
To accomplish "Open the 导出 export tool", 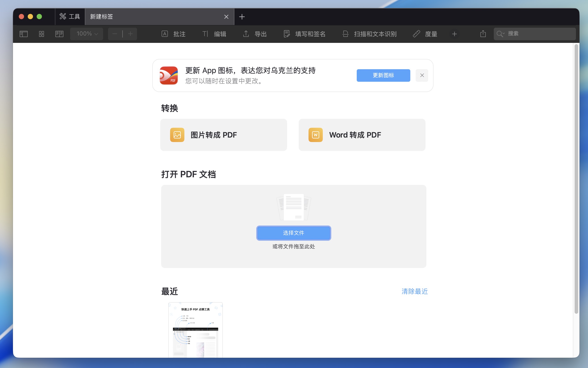I will [255, 34].
